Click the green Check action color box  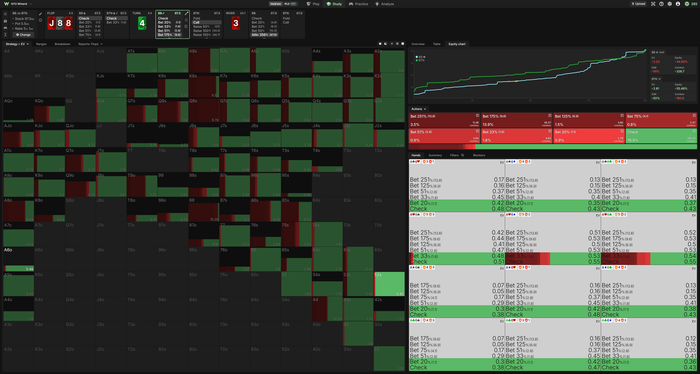coord(661,136)
